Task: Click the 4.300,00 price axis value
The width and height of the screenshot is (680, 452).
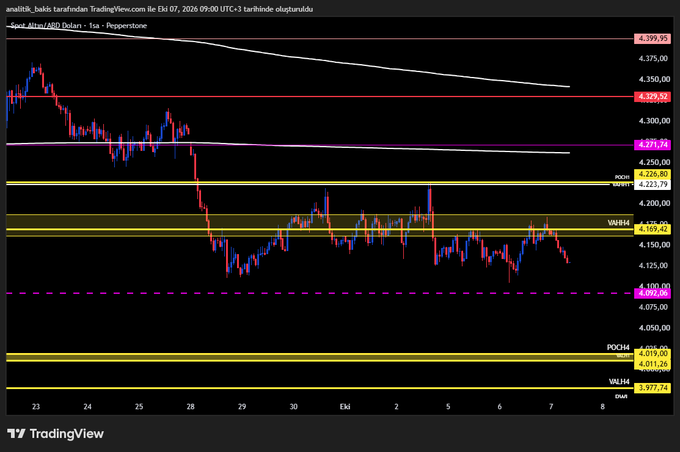Action: (654, 121)
